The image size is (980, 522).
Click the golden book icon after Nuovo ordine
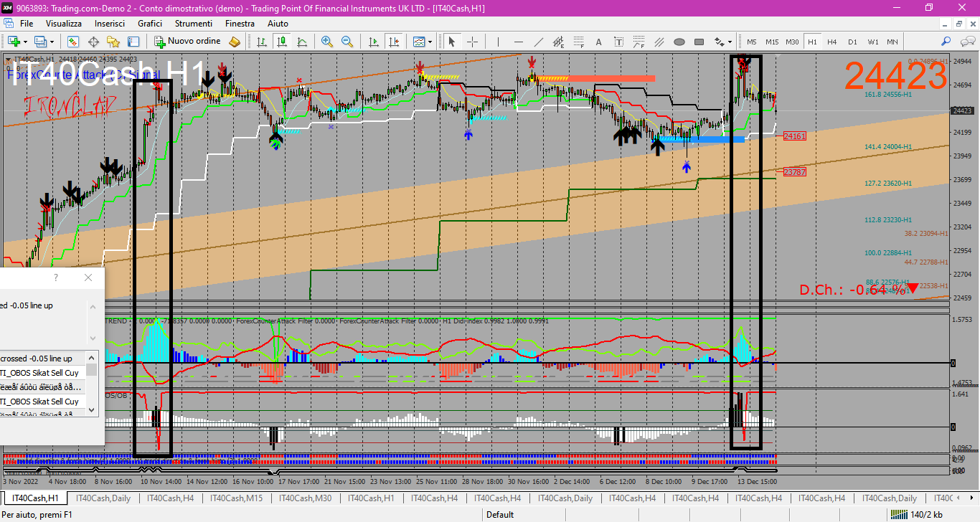click(x=234, y=42)
